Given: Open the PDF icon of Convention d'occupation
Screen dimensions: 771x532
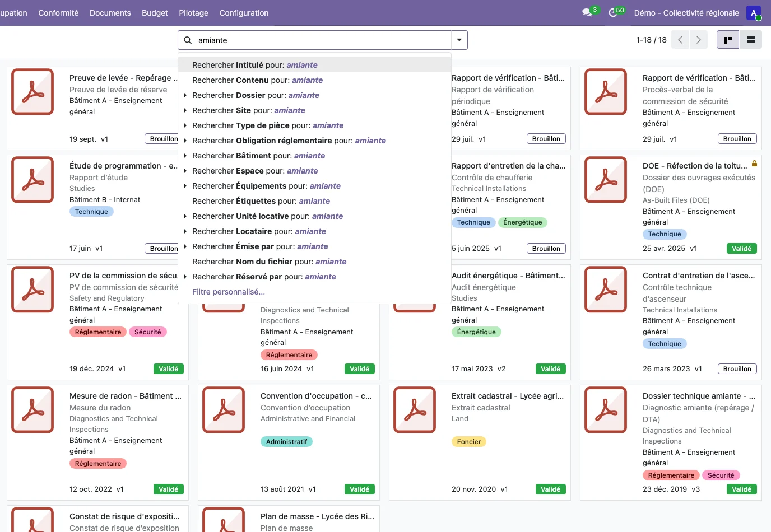Looking at the screenshot, I should tap(224, 409).
